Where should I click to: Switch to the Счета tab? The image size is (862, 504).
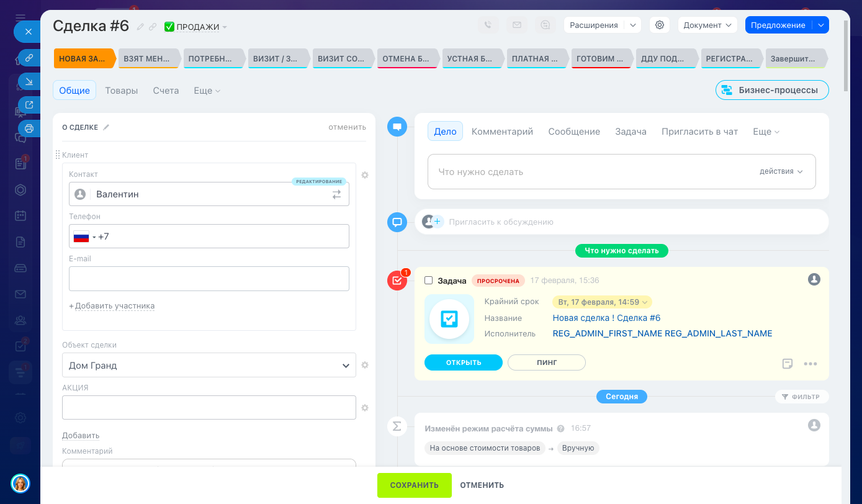click(x=166, y=91)
